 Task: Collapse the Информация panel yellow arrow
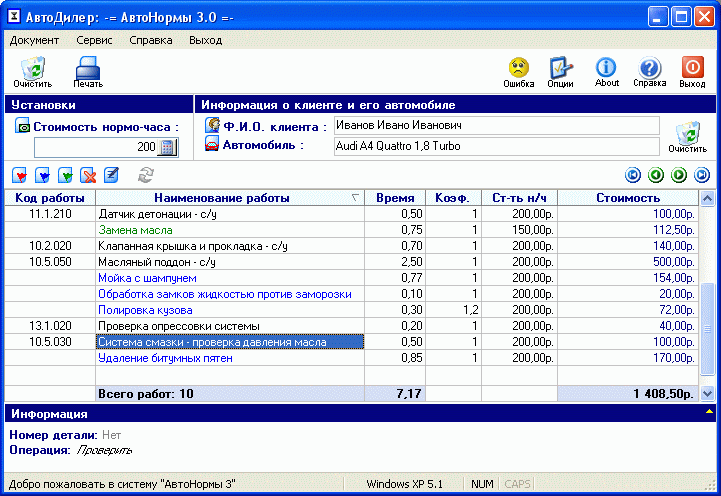(x=709, y=411)
